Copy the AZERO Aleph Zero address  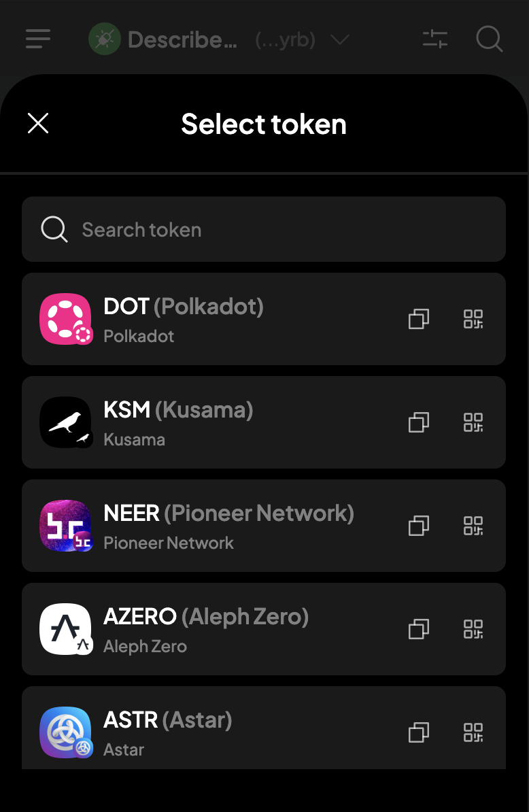pos(419,629)
